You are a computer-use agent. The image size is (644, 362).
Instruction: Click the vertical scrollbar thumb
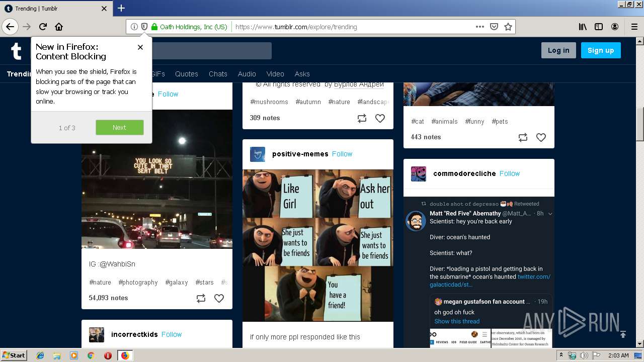[640, 124]
